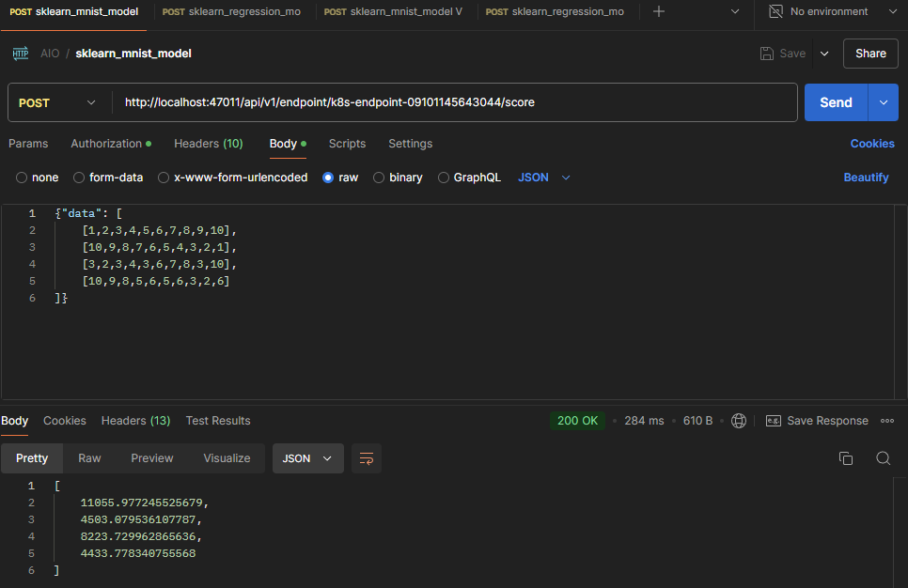Image resolution: width=908 pixels, height=588 pixels.
Task: Copy response using the copy icon
Action: pyautogui.click(x=846, y=458)
